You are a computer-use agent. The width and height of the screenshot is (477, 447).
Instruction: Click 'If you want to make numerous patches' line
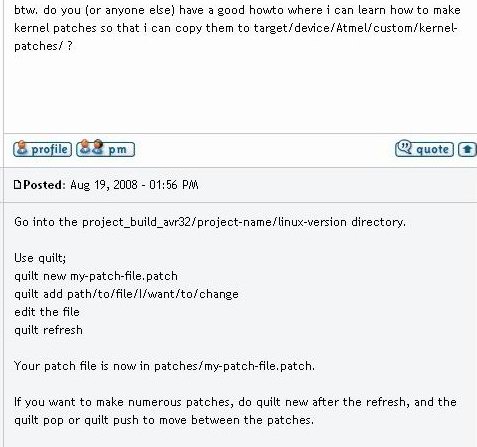coord(235,402)
